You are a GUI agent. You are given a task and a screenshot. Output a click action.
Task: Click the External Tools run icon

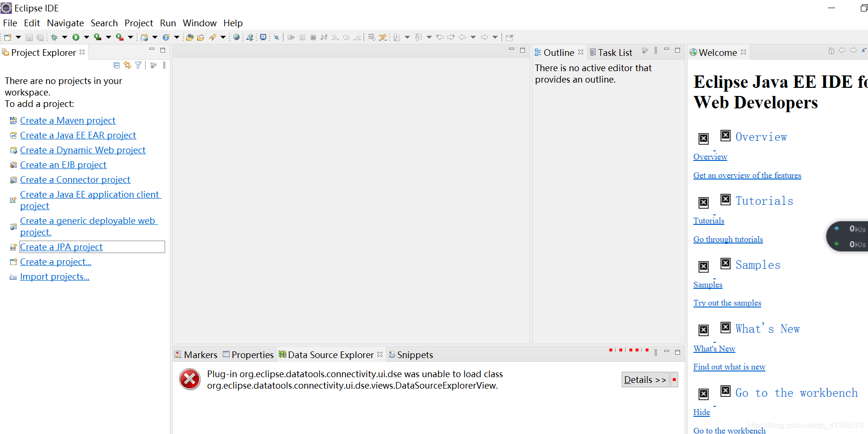coord(120,37)
